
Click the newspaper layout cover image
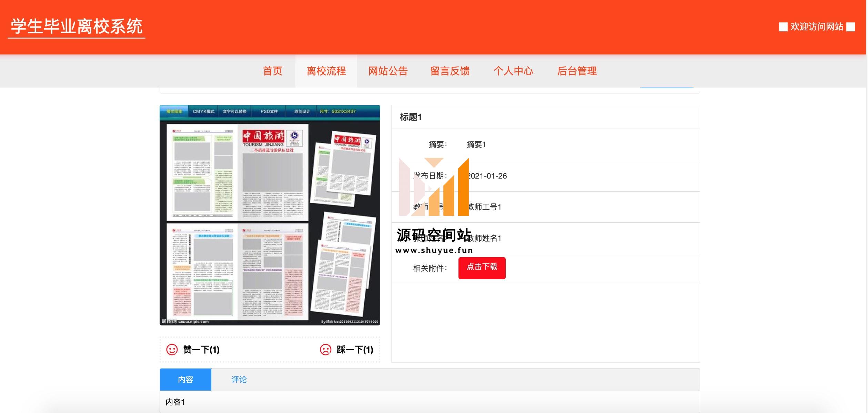270,215
